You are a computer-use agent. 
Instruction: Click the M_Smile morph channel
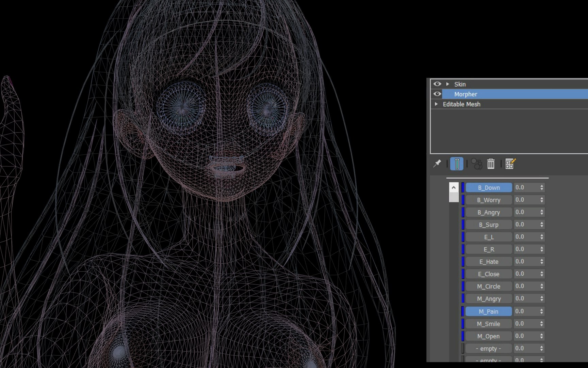489,324
